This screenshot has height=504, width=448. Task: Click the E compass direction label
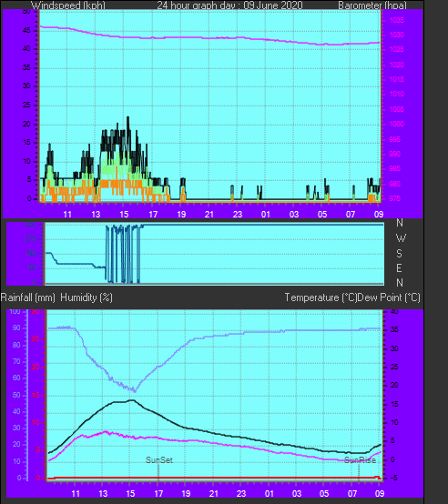click(399, 268)
